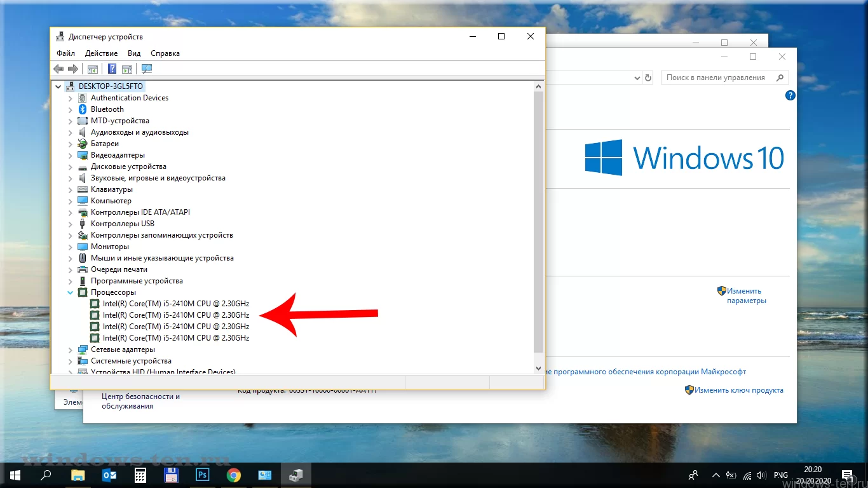
Task: Click the device tree scroll up arrow
Action: 539,86
